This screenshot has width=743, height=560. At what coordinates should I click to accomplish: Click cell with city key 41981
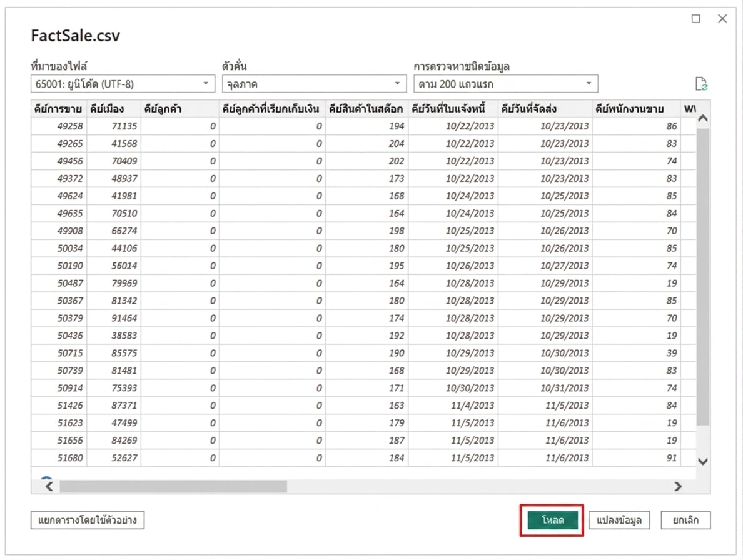tap(114, 196)
